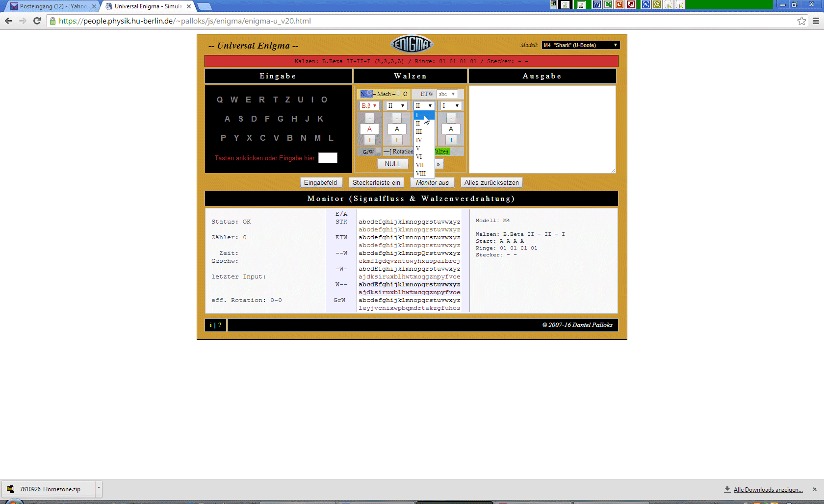Screen dimensions: 824x504
Task: Click the P key on Enigma keyboard
Action: [x=223, y=138]
